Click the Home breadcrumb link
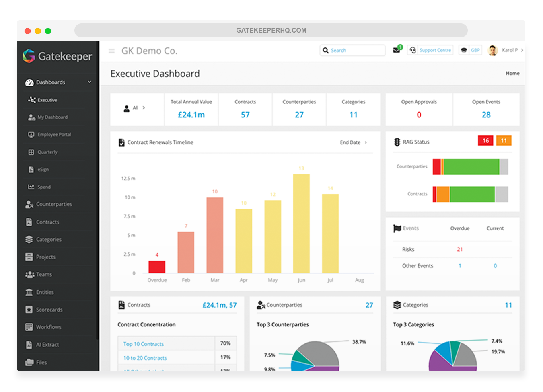Viewport: 543px width, 392px height. (x=512, y=73)
